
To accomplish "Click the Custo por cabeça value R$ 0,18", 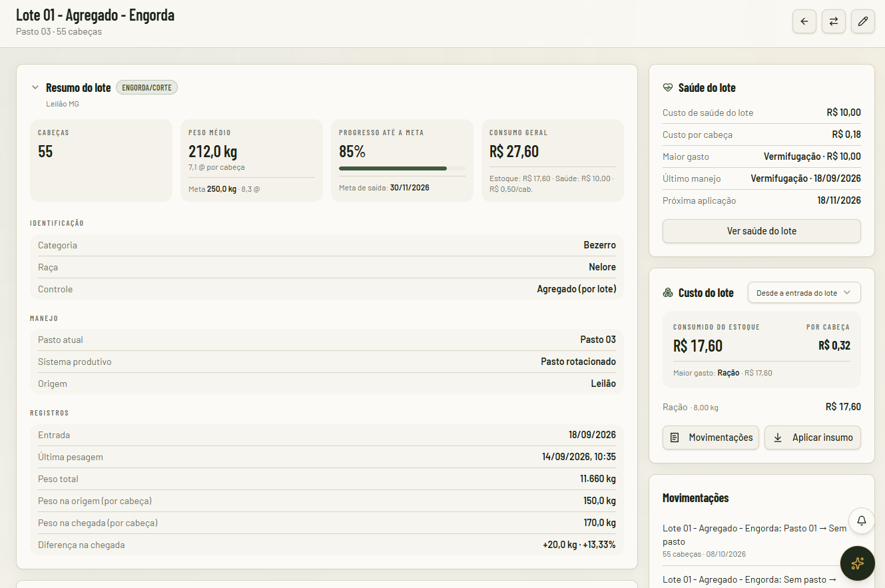I will 846,135.
